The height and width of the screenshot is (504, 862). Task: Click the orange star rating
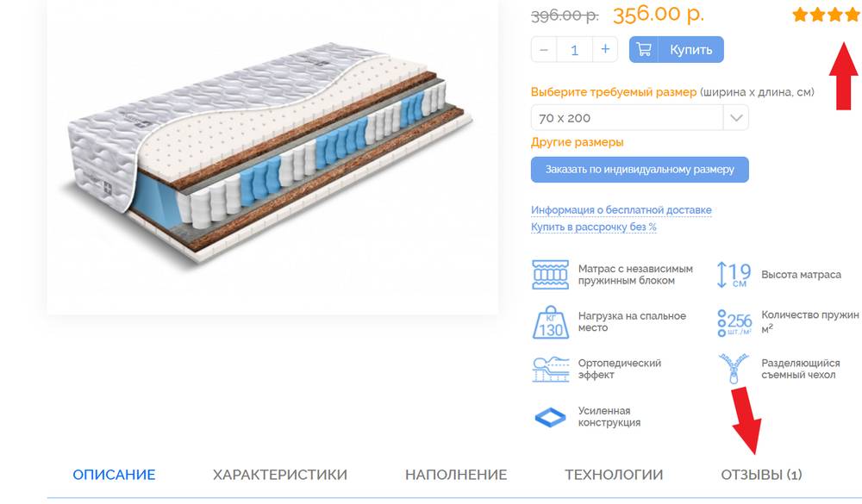pos(827,15)
